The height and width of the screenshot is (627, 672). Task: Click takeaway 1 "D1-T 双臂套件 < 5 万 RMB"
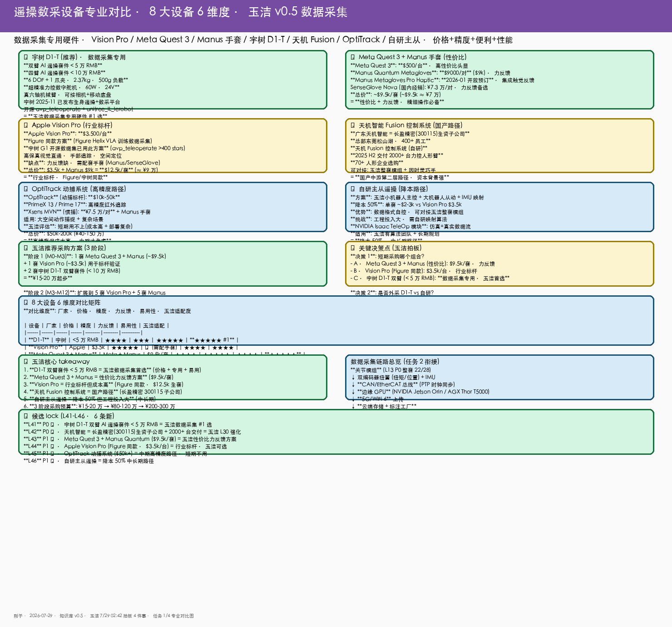tap(112, 370)
